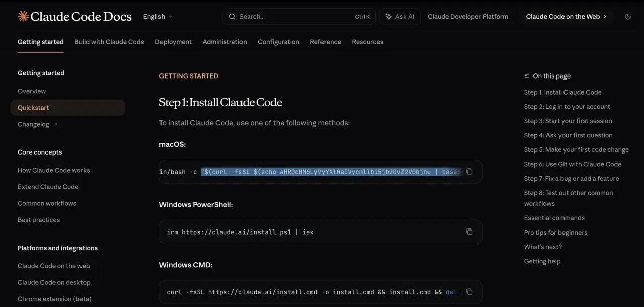
Task: Click the Ask AI sparkle icon
Action: (x=389, y=17)
